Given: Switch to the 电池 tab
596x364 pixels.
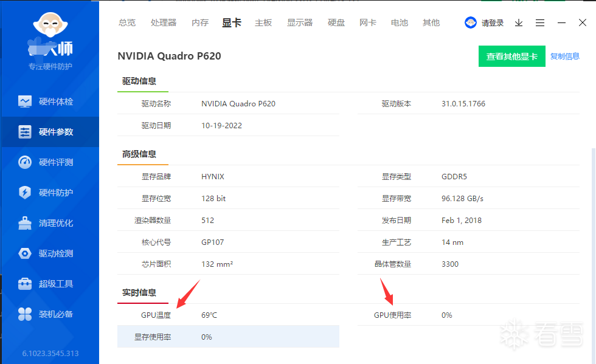Looking at the screenshot, I should pyautogui.click(x=400, y=23).
